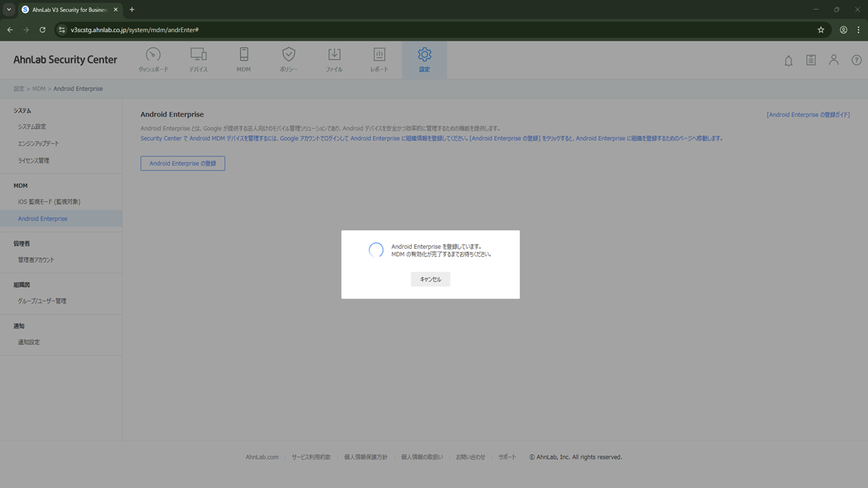The image size is (868, 488).
Task: Select the Settings gear tab
Action: pos(424,59)
